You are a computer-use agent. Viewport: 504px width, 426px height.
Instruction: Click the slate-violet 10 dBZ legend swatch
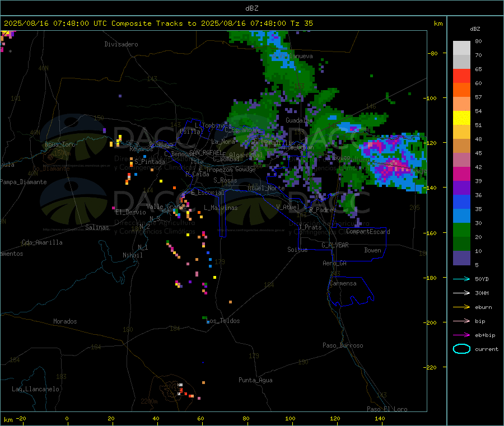pyautogui.click(x=461, y=258)
